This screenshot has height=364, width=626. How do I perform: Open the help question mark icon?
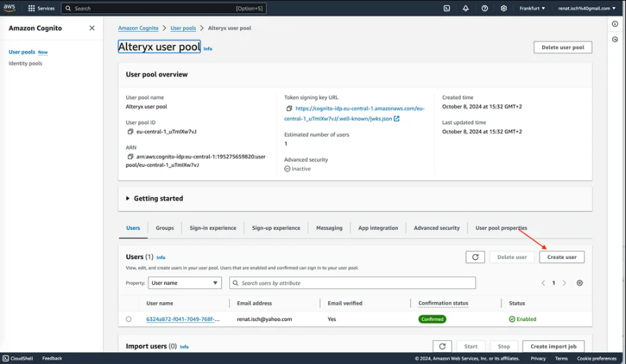[485, 8]
